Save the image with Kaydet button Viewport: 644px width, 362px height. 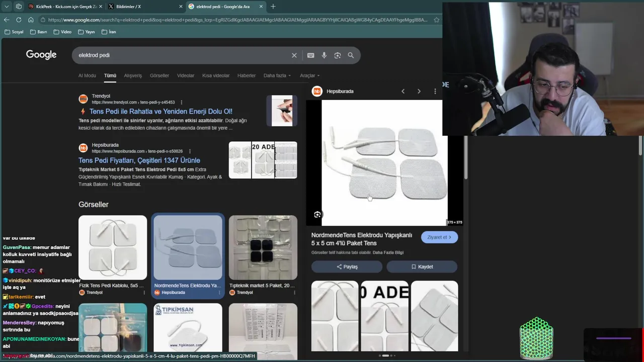[422, 267]
